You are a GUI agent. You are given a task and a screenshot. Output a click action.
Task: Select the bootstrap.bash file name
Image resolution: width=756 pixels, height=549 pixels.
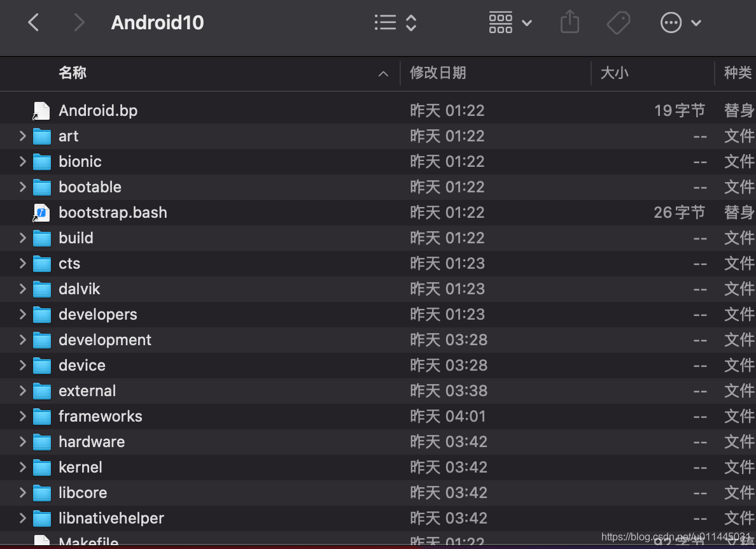(x=113, y=213)
